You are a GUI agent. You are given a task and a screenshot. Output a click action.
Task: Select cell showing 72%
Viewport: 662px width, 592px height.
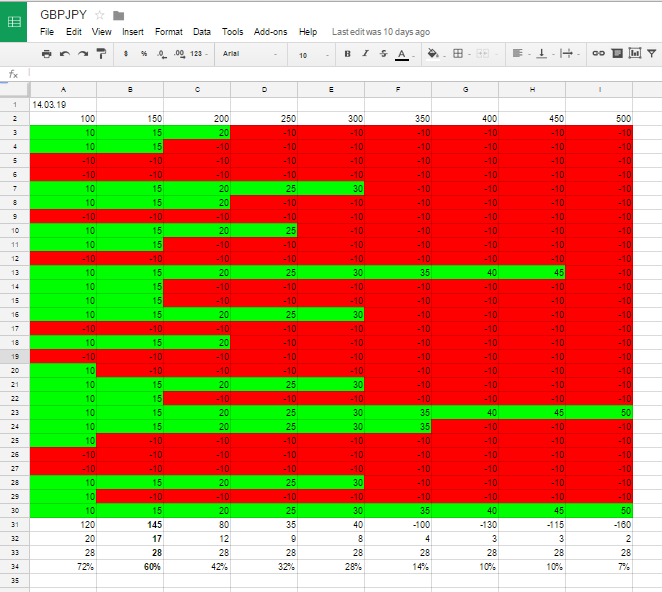[x=63, y=567]
